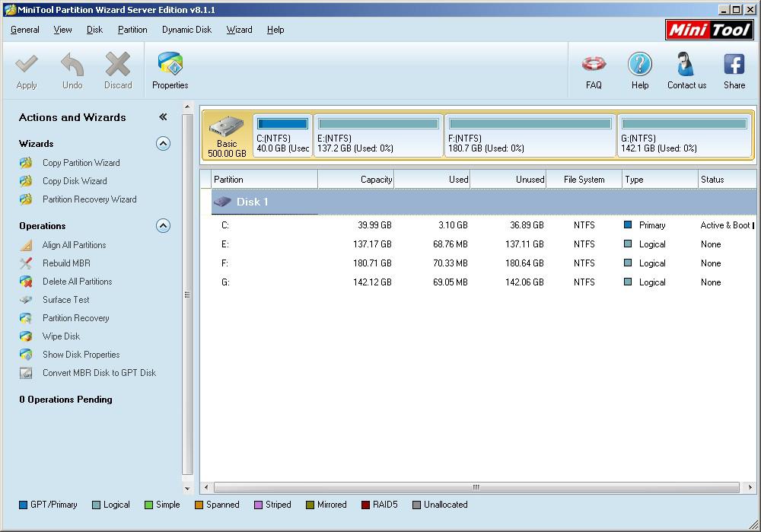
Task: Open the Dynamic Disk menu
Action: click(x=186, y=30)
